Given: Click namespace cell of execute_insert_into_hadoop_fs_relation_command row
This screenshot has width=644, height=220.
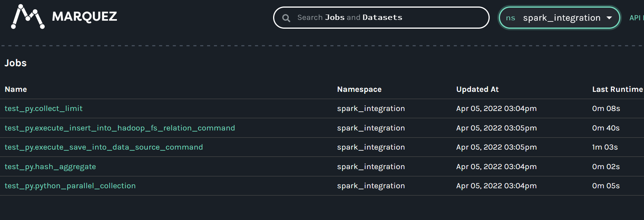Looking at the screenshot, I should pyautogui.click(x=371, y=128).
